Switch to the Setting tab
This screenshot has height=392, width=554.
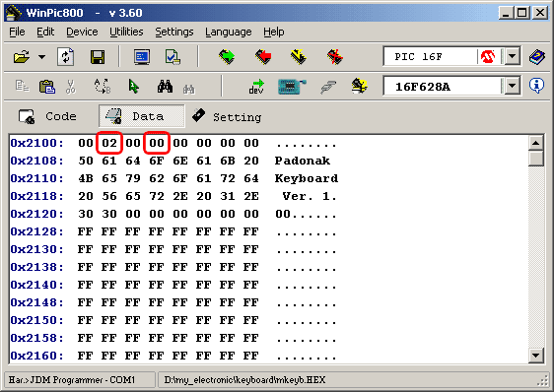click(x=227, y=116)
